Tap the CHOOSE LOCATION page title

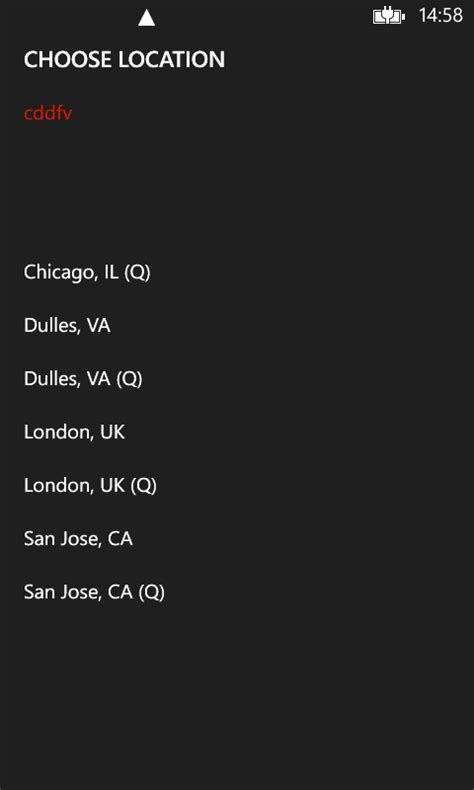point(124,60)
